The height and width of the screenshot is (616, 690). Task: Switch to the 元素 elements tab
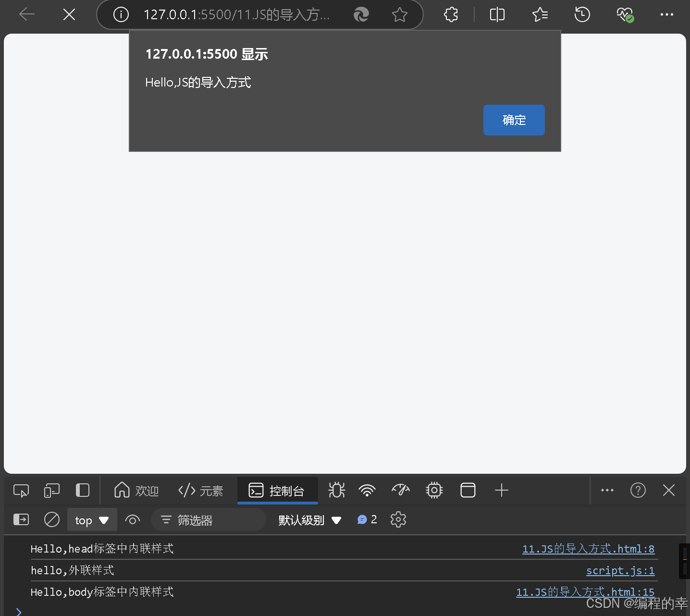(200, 491)
